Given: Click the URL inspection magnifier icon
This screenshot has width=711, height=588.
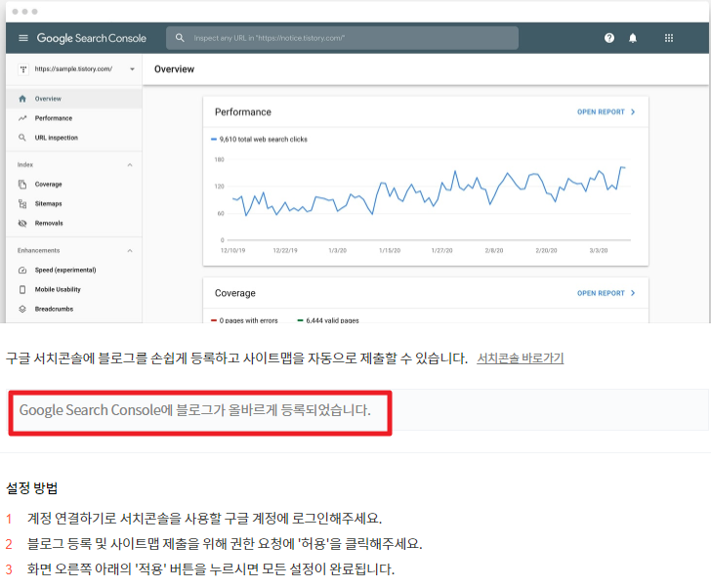Looking at the screenshot, I should tap(22, 138).
